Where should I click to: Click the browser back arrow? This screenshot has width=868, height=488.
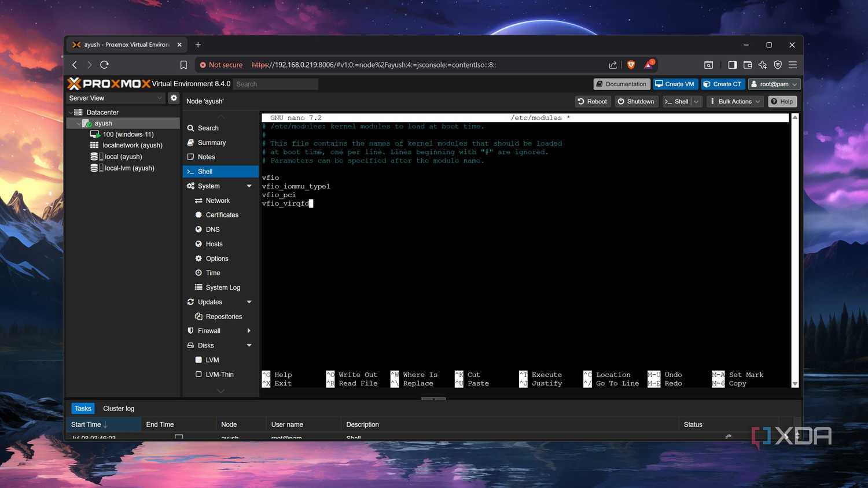(x=75, y=65)
